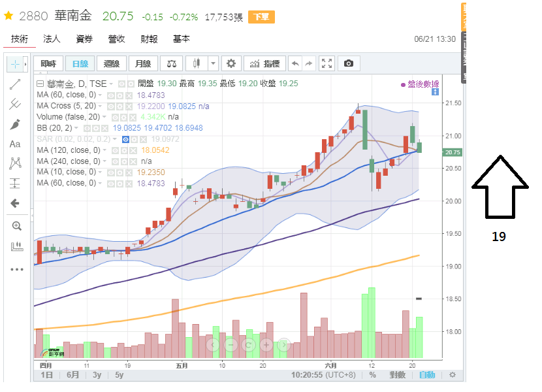Switch chart to 即時 realtime

tap(48, 63)
